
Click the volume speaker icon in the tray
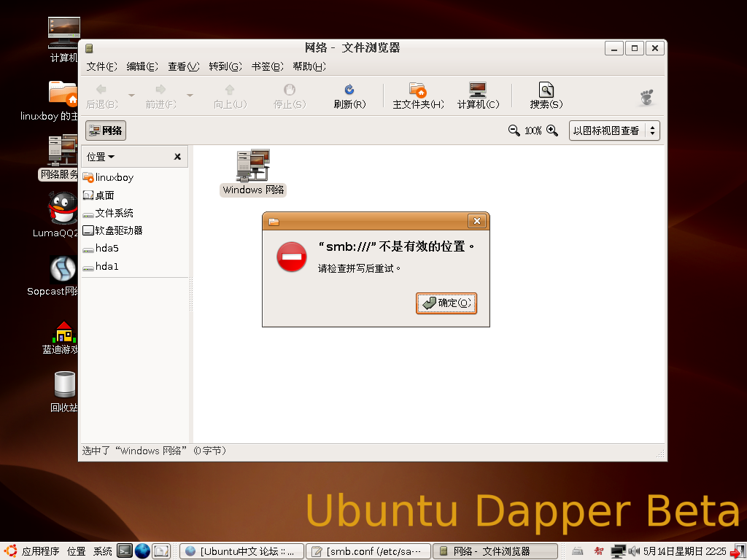pos(634,551)
